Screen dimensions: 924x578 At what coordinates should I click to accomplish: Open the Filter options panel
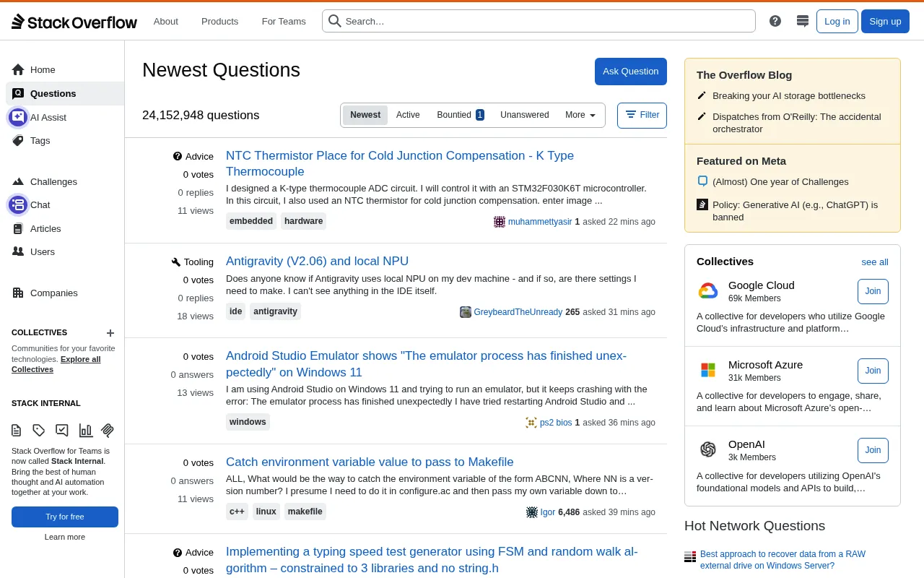tap(642, 115)
